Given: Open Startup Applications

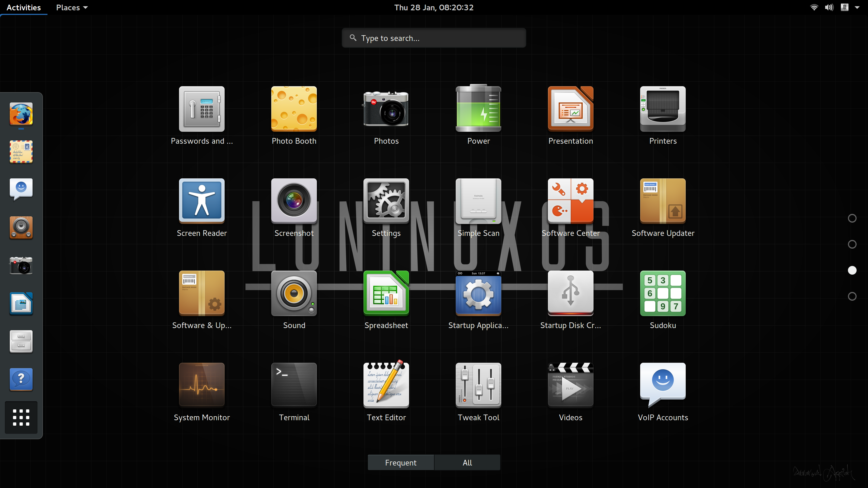Looking at the screenshot, I should 478,300.
